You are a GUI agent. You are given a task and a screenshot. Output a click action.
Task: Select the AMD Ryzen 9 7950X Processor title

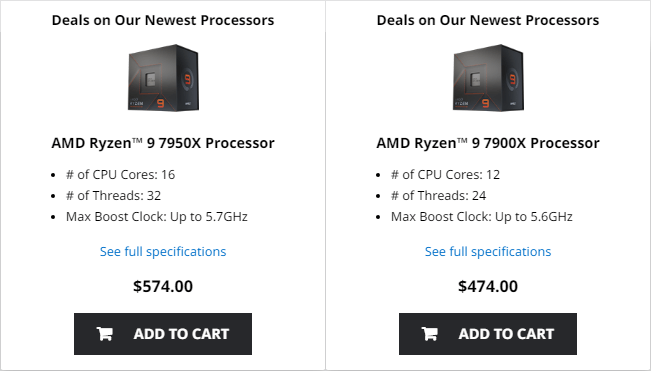tap(163, 143)
